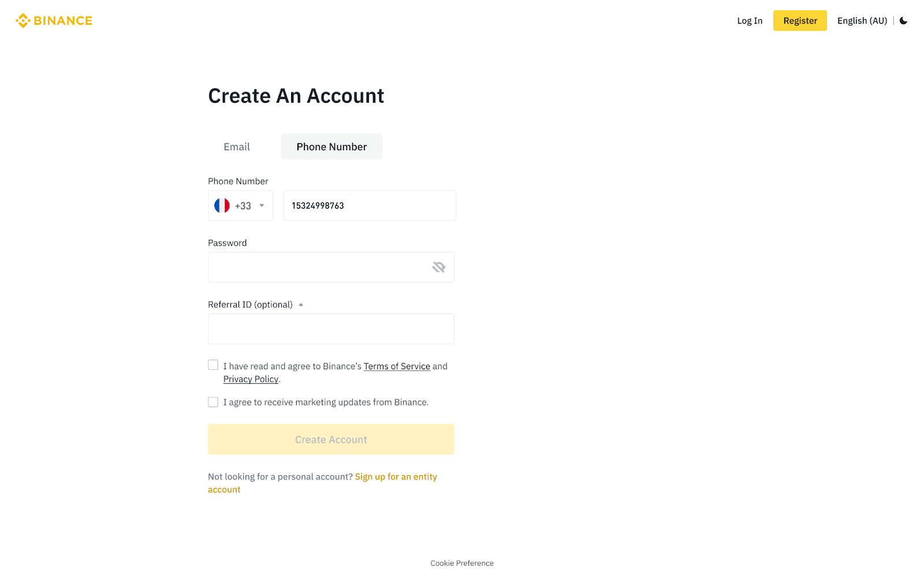Click the Binance logo
Viewport: 924px width, 578px height.
[54, 21]
